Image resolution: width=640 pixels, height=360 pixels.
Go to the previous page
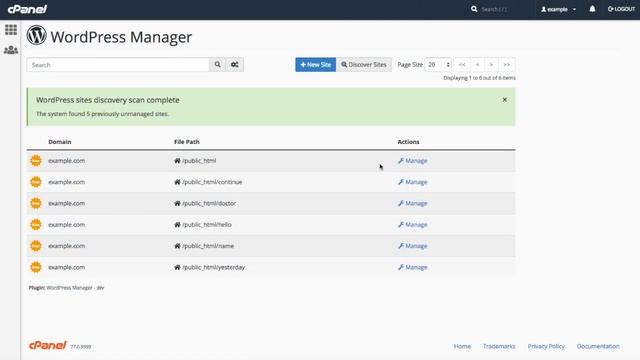point(477,64)
